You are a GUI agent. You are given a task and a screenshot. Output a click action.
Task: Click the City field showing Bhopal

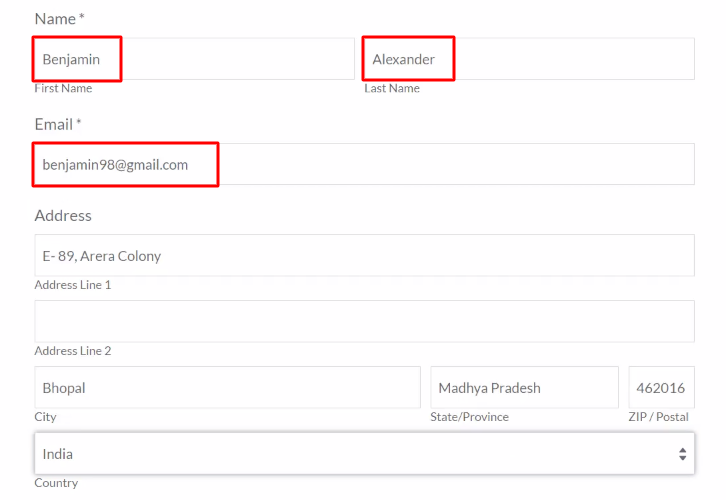227,388
